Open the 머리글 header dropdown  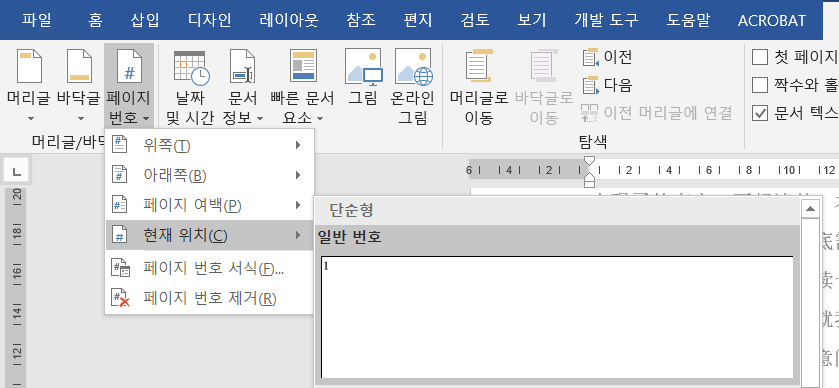pos(28,86)
